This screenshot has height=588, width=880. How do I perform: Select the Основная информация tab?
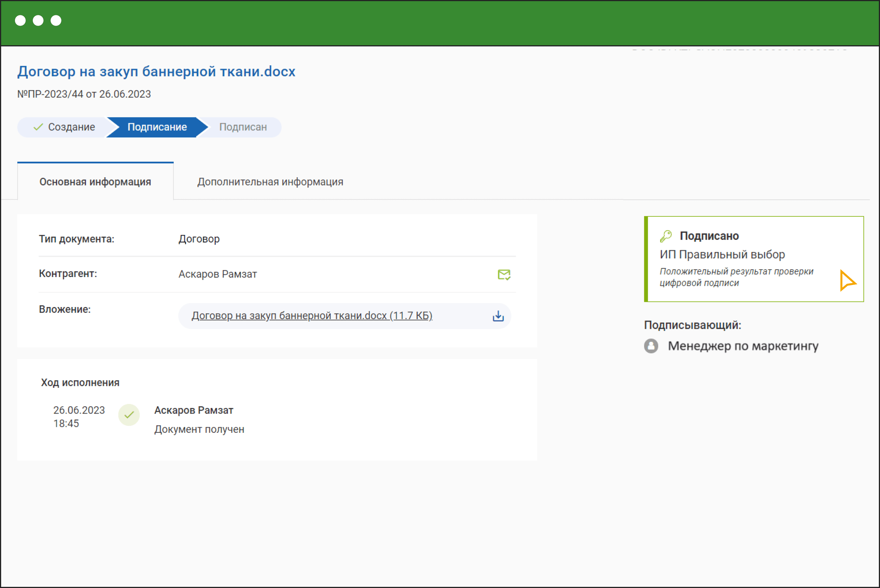95,182
